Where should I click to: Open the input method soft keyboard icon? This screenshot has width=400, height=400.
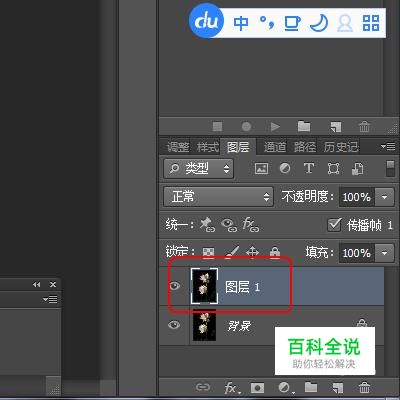tap(292, 24)
